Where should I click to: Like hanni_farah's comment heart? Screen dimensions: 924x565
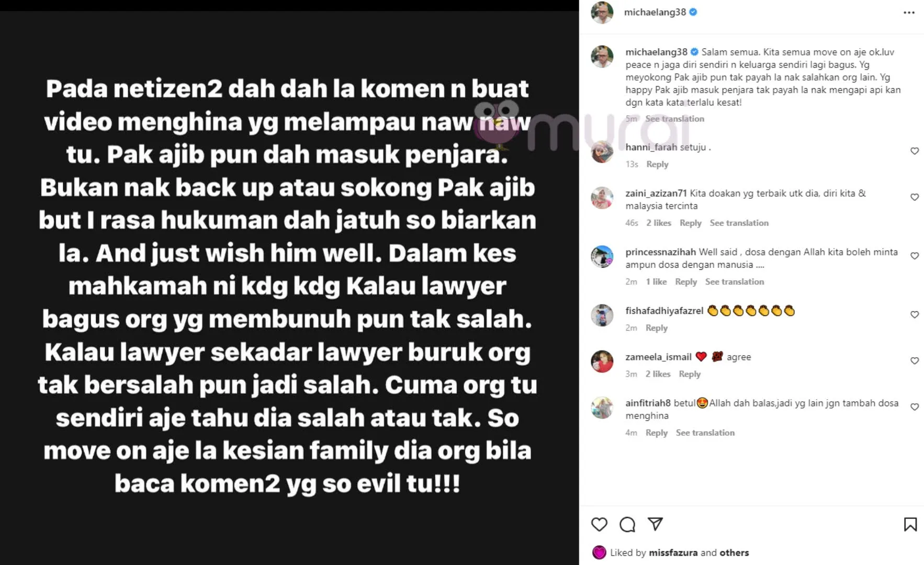(x=915, y=151)
